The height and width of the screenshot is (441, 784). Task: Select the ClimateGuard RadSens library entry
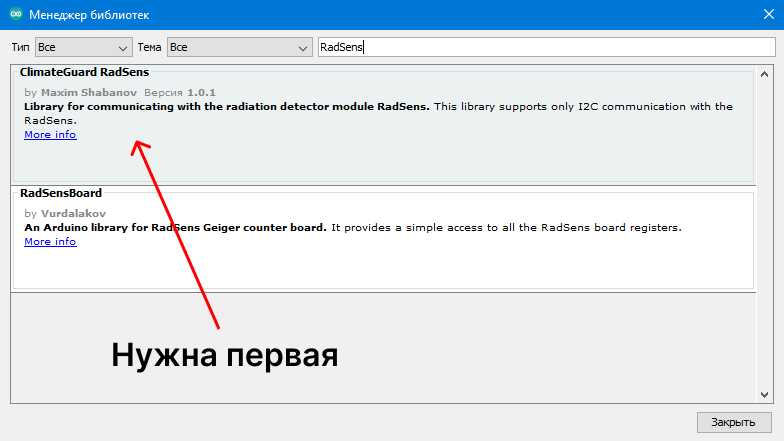tap(383, 124)
